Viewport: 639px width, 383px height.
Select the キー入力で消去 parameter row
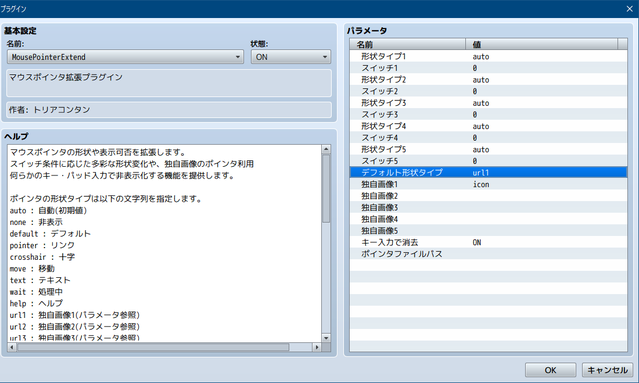[488, 242]
